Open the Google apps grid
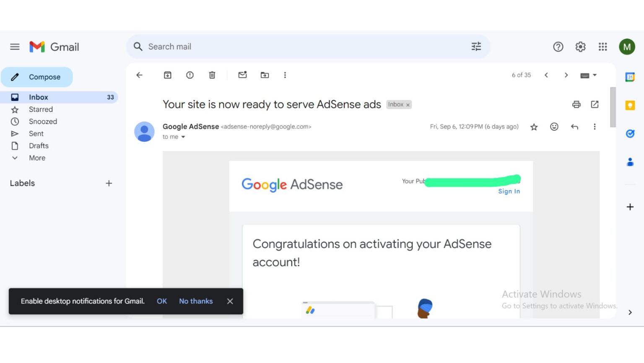This screenshot has height=363, width=644. pyautogui.click(x=603, y=47)
